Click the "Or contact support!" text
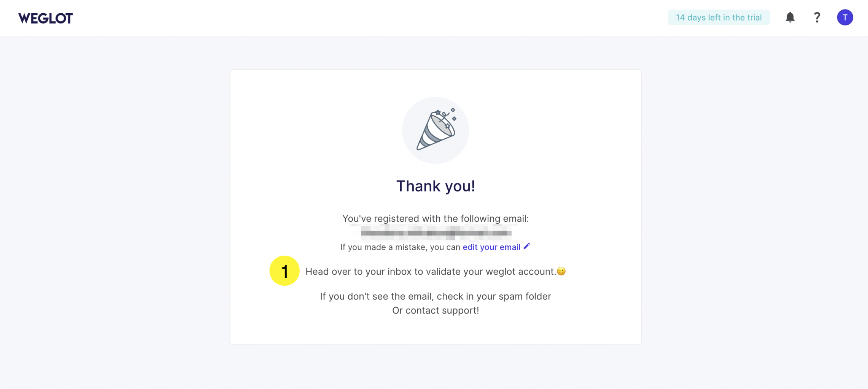The width and height of the screenshot is (868, 389). pos(436,310)
